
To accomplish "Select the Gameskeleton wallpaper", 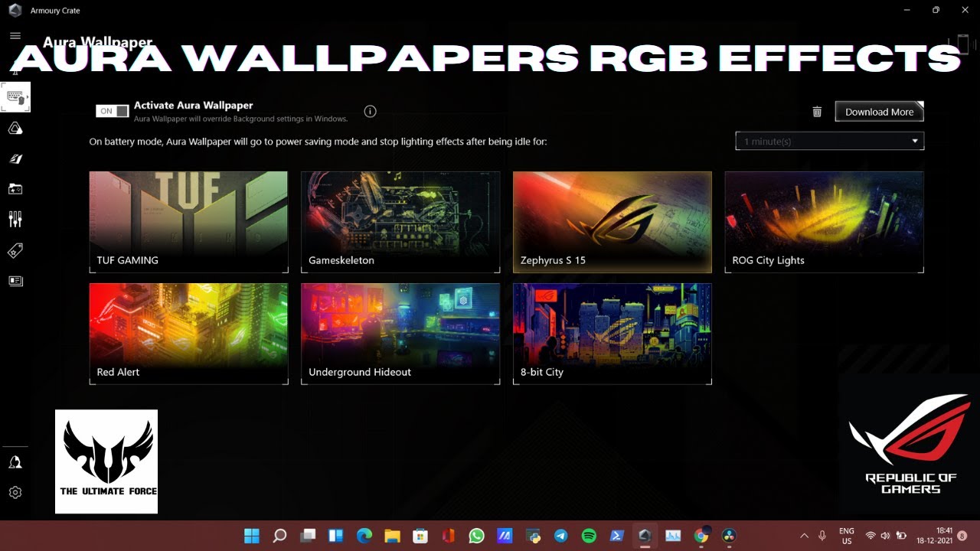I will [x=400, y=221].
